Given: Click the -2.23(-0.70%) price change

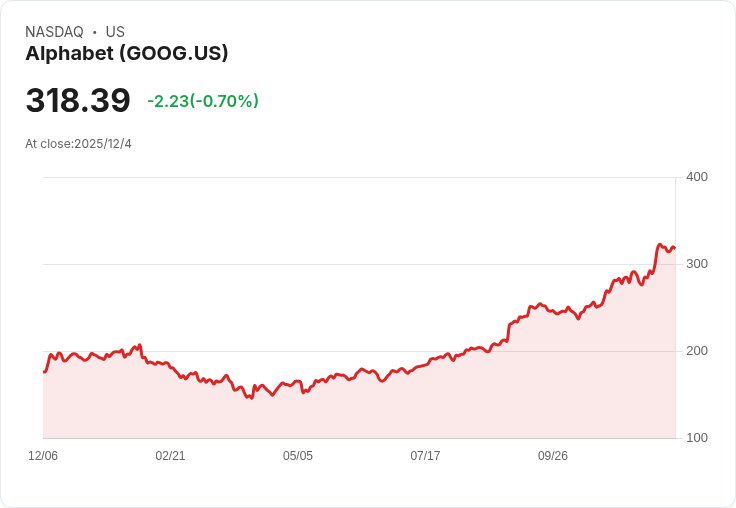Looking at the screenshot, I should pos(203,101).
